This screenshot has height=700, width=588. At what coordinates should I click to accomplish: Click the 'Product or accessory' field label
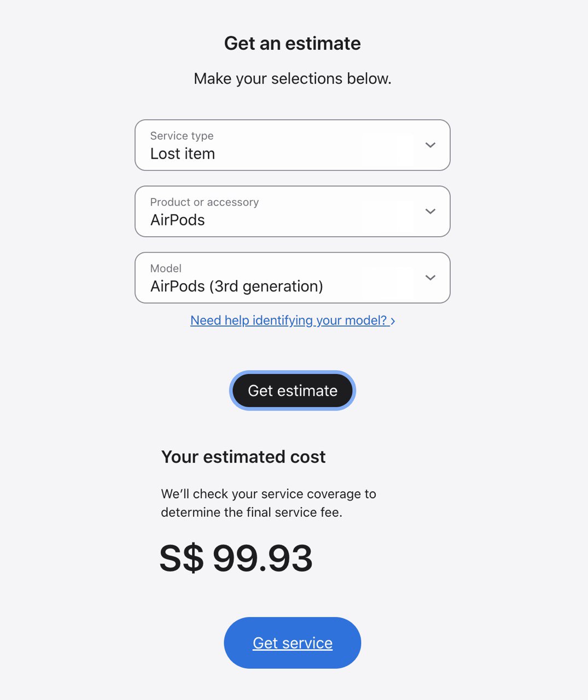pyautogui.click(x=204, y=202)
